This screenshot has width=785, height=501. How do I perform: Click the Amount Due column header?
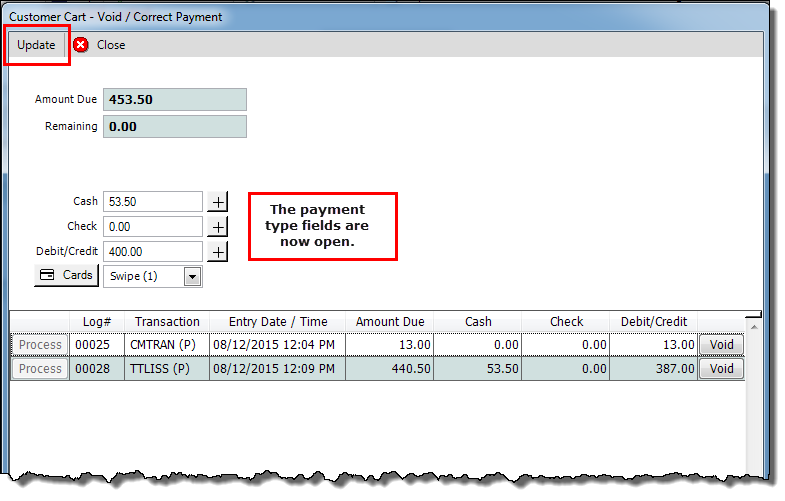tap(390, 322)
